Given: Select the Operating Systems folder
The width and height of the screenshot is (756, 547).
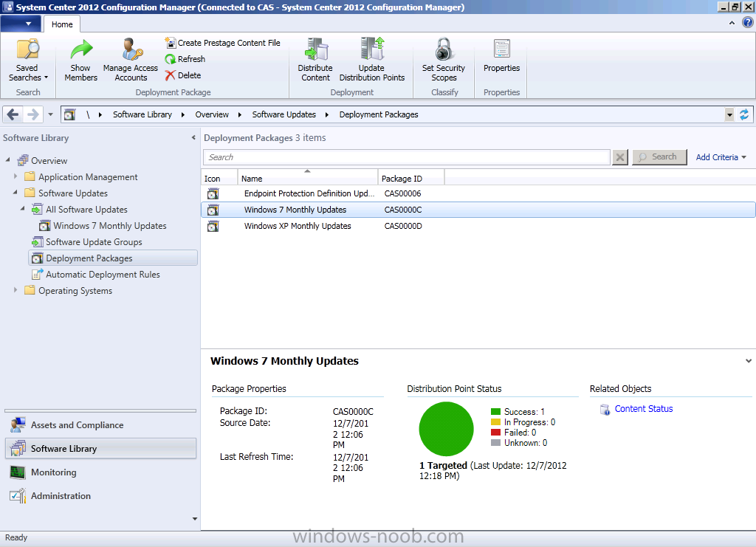Looking at the screenshot, I should point(69,291).
